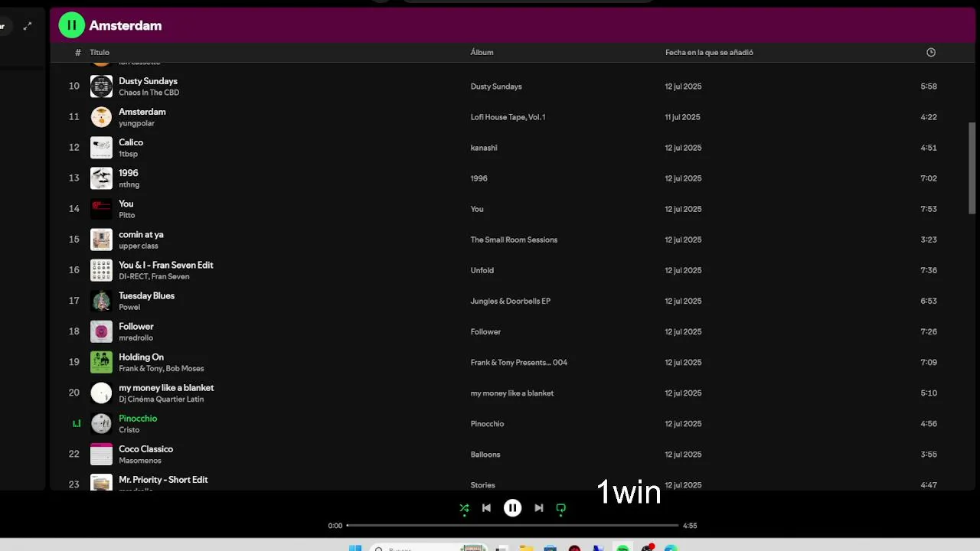The image size is (980, 551).
Task: Pause the Amsterdam playlist with the green header button
Action: tap(72, 25)
